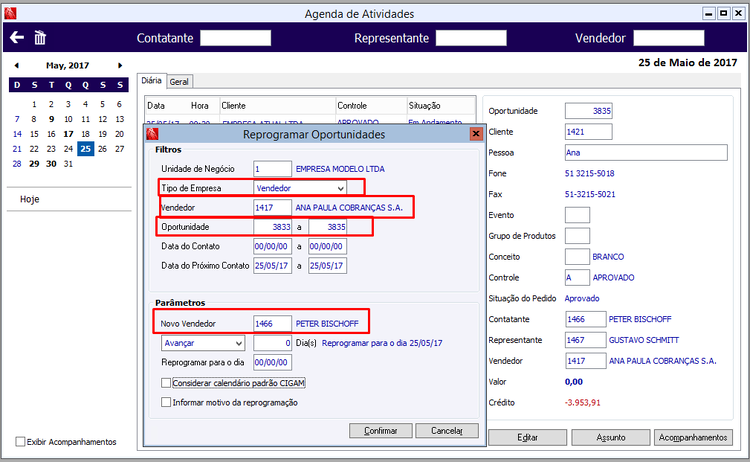Select day 29 in the calendar
This screenshot has height=462, width=750.
34,164
